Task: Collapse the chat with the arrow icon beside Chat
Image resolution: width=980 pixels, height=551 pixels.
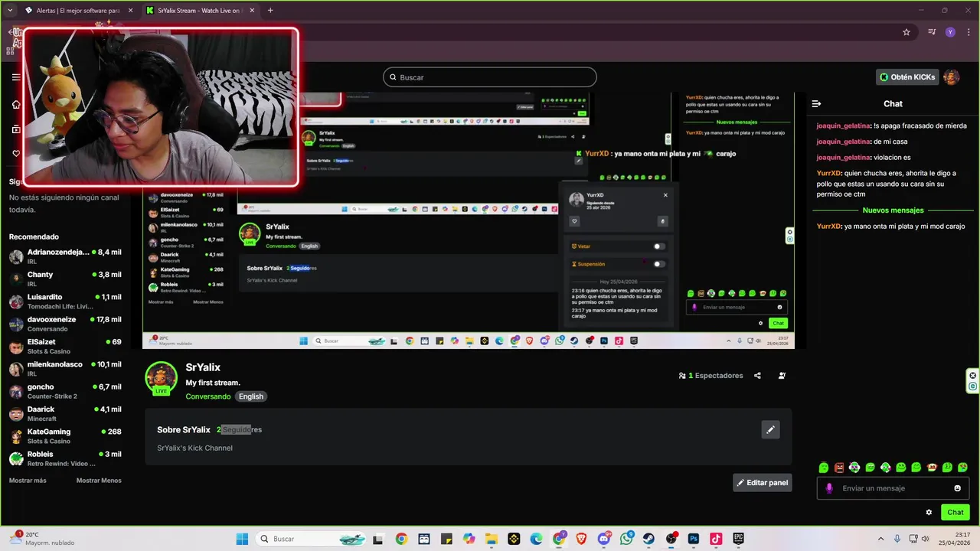Action: [x=816, y=103]
